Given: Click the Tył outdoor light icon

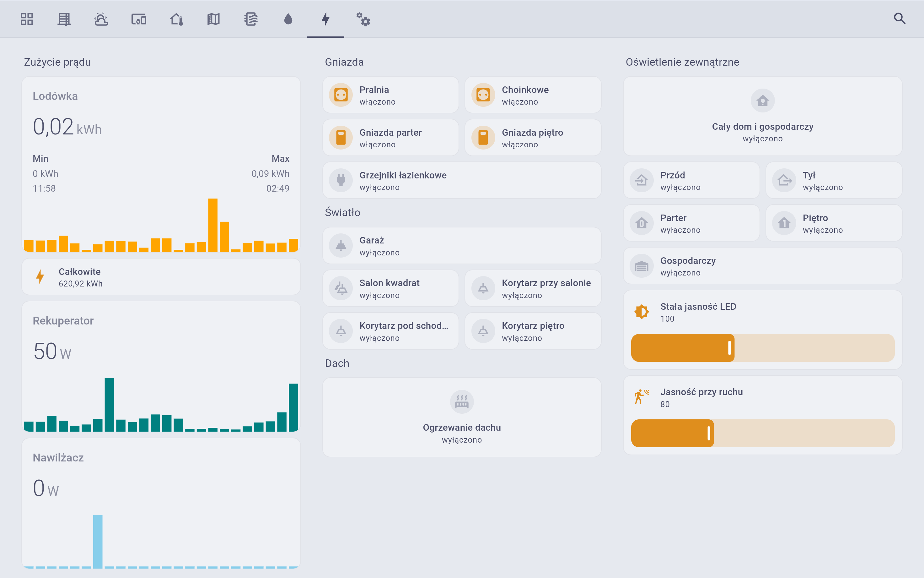Looking at the screenshot, I should point(784,180).
